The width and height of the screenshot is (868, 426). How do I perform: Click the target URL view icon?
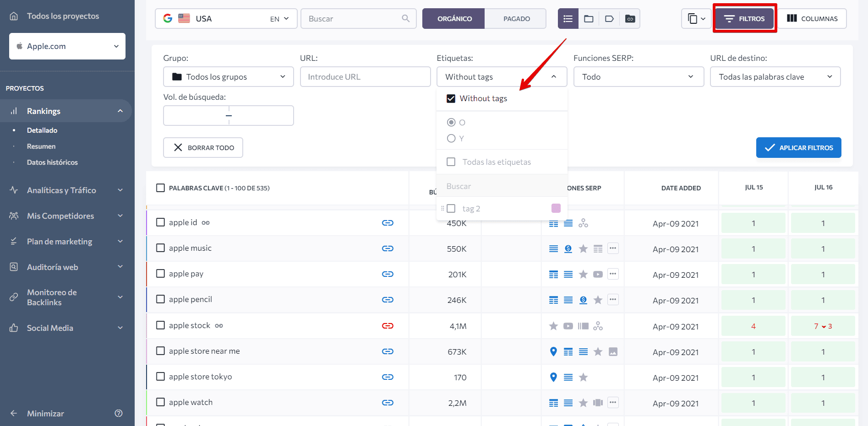(x=630, y=19)
